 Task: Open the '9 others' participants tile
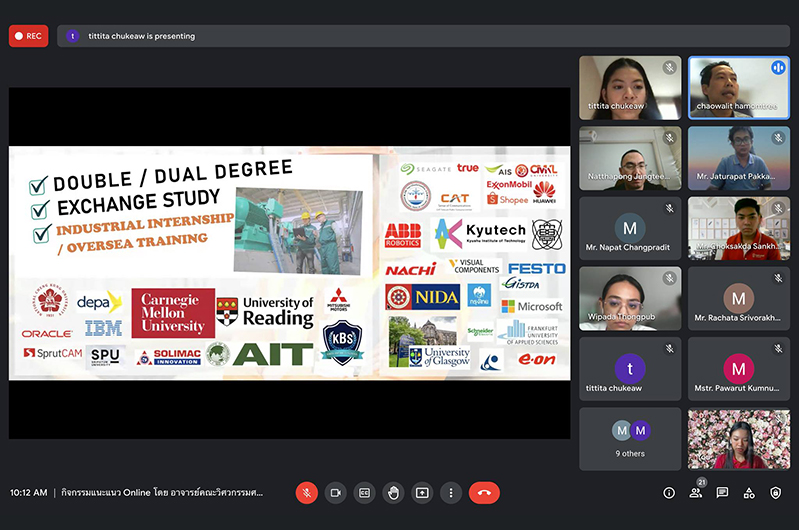630,439
